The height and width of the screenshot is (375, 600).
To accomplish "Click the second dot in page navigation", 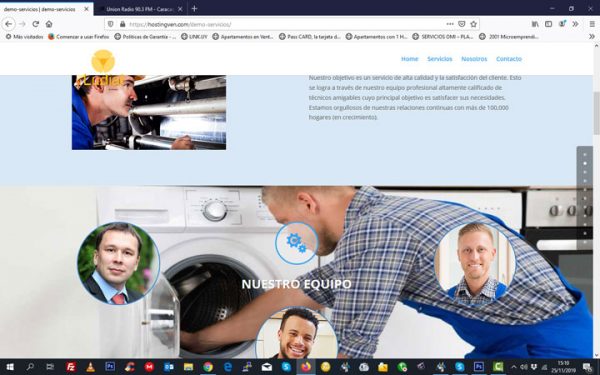I will pyautogui.click(x=585, y=164).
